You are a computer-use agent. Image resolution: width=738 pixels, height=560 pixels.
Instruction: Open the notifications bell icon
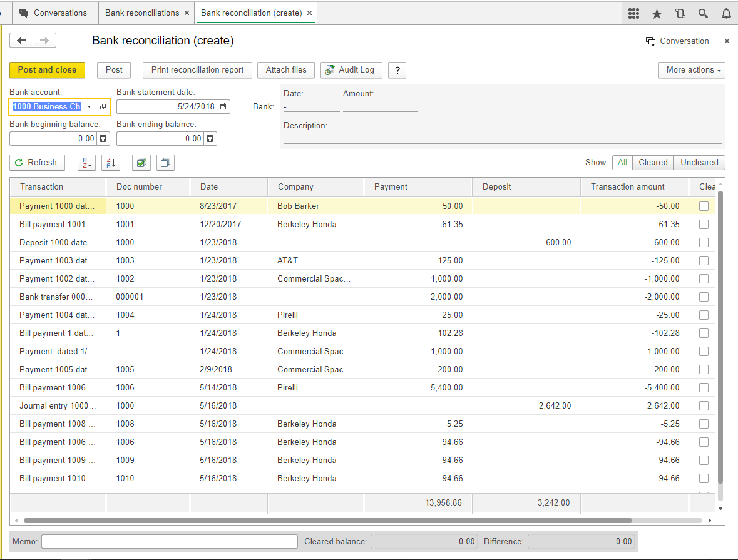coord(726,13)
